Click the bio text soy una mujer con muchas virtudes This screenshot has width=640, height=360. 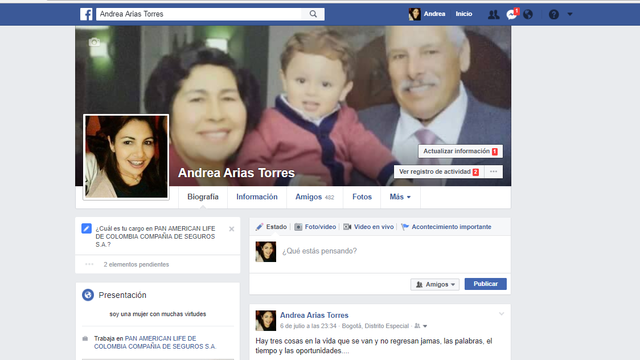tap(158, 314)
